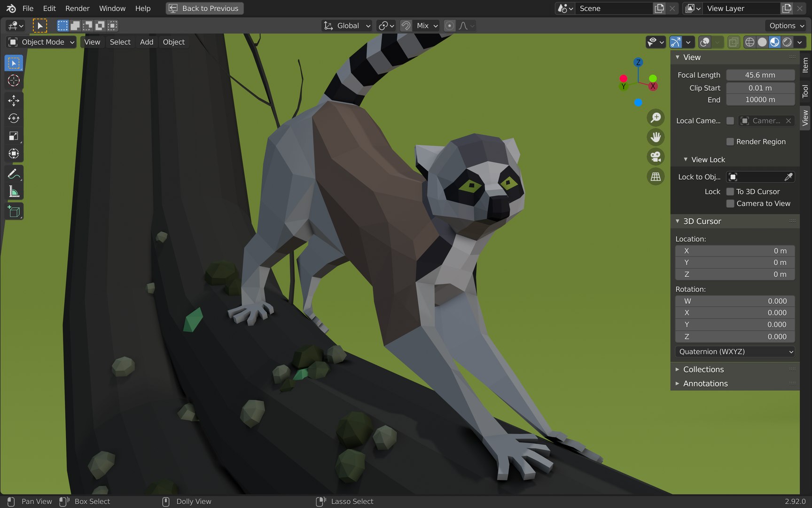The width and height of the screenshot is (812, 508).
Task: Click the Clip Start 0.01 m field
Action: [760, 88]
